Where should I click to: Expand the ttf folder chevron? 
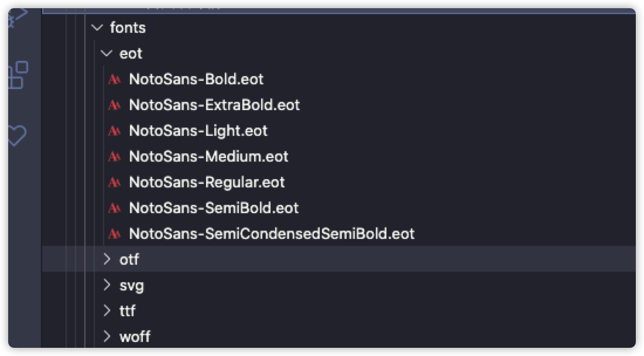[x=107, y=310]
